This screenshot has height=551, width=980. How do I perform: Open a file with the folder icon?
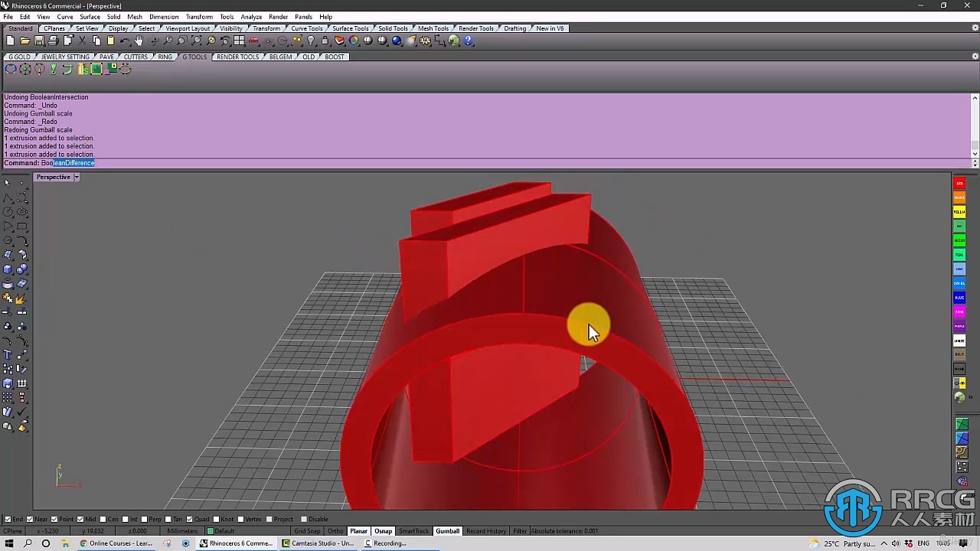click(x=24, y=41)
